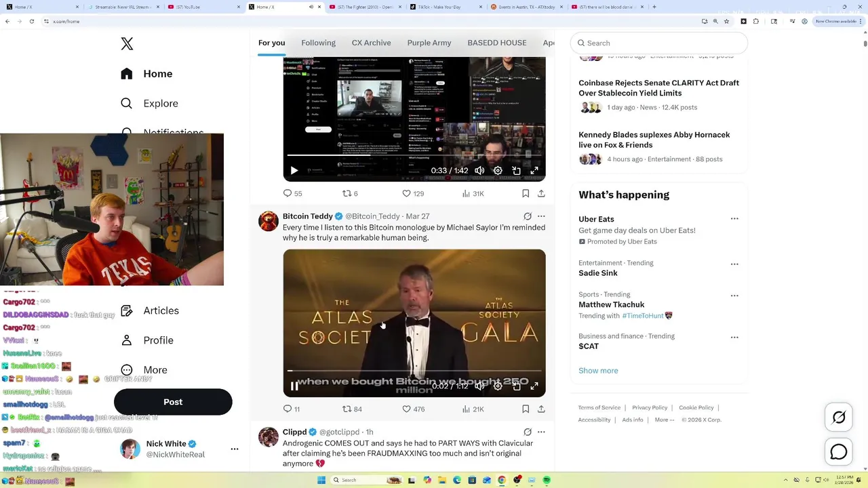Viewport: 868px width, 488px height.
Task: Toggle picture-in-picture on the top video
Action: [x=516, y=171]
